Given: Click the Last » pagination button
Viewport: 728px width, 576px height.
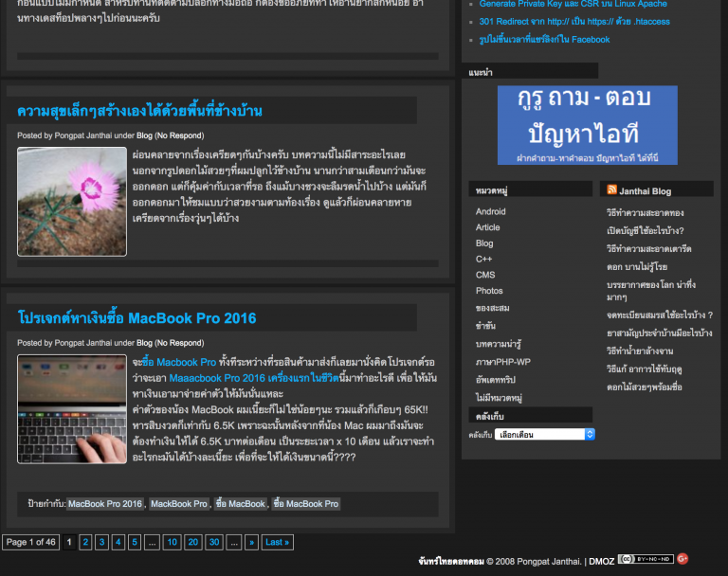Looking at the screenshot, I should click(x=277, y=542).
